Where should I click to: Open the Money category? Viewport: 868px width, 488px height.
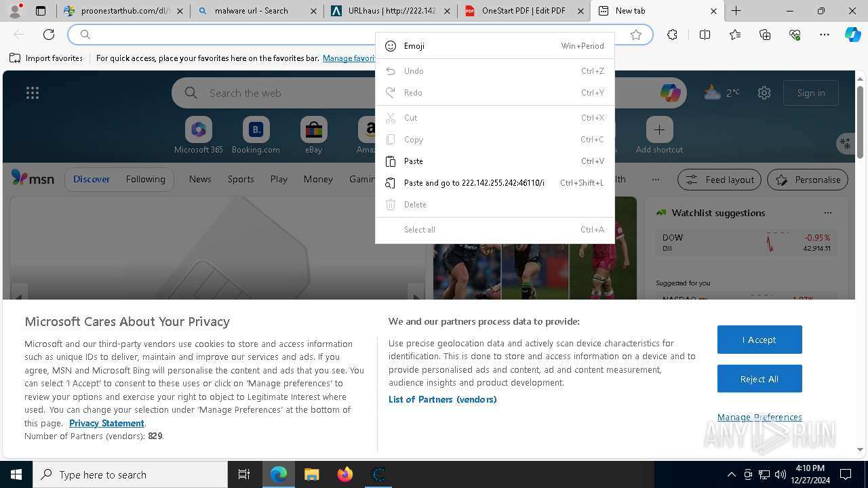click(318, 179)
